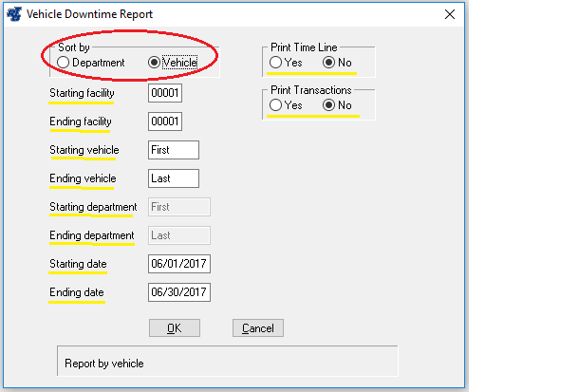Click the Ending date input box
Viewport: 578px width, 392px height.
(179, 292)
